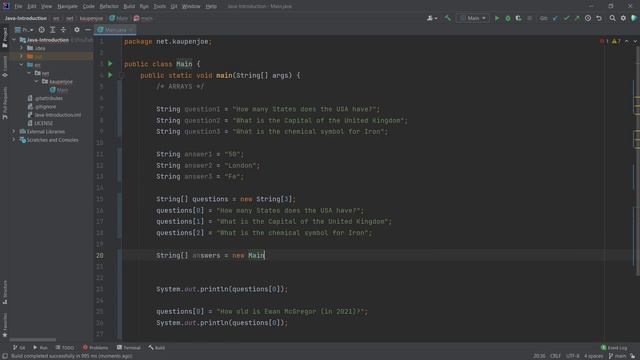This screenshot has height=360, width=640.
Task: Open Git Show History clock icon
Action: [588, 18]
